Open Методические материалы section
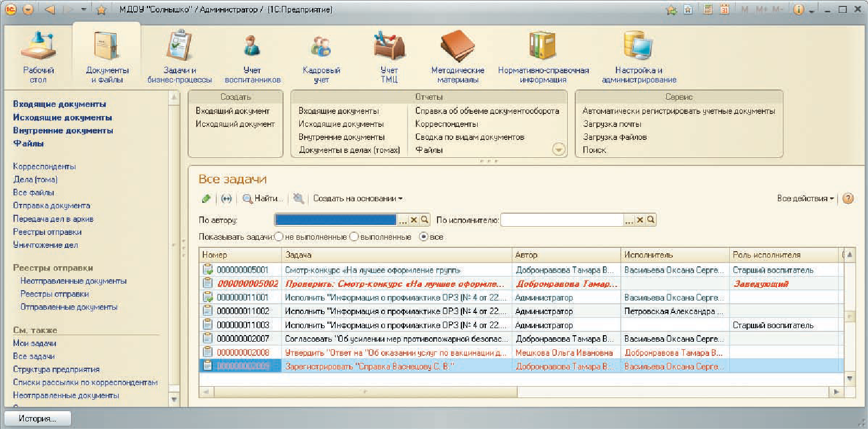 tap(458, 57)
